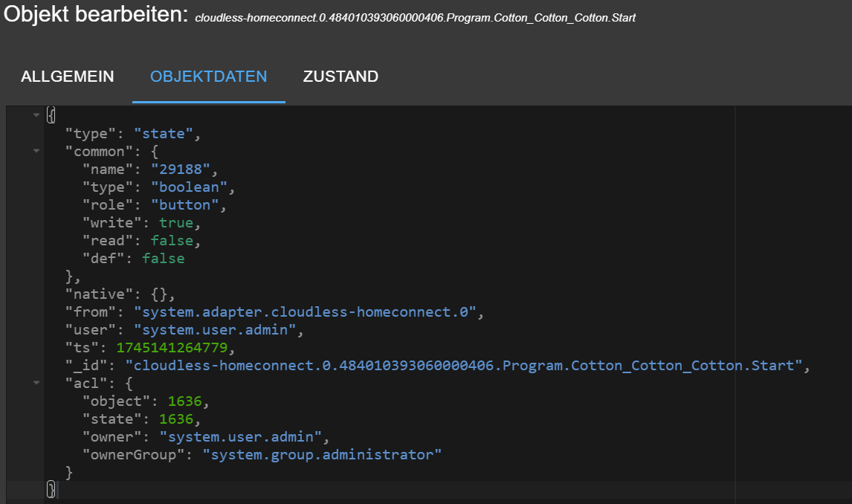The height and width of the screenshot is (504, 852).
Task: Click the ownerGroup value system.group.administrator
Action: [x=322, y=455]
